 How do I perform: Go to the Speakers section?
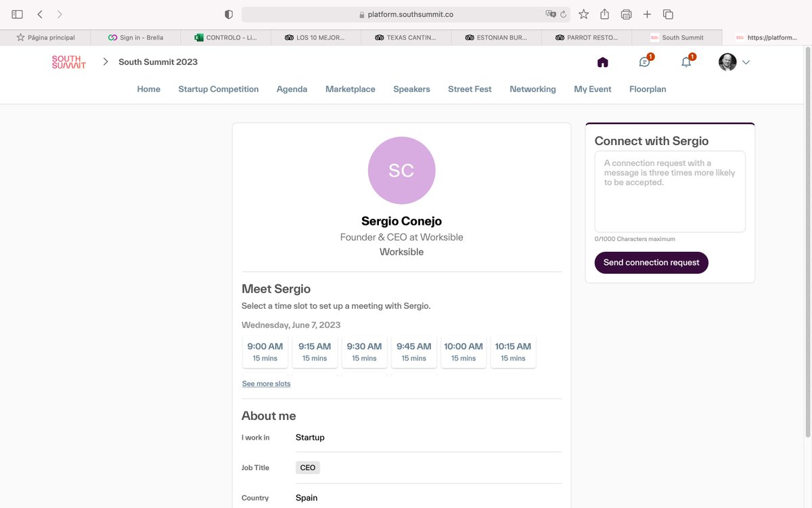point(411,89)
